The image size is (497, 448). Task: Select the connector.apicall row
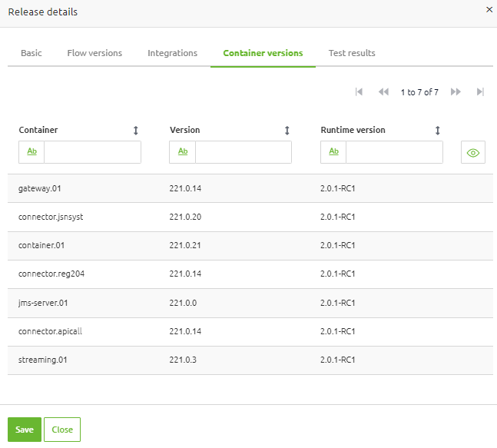(250, 331)
